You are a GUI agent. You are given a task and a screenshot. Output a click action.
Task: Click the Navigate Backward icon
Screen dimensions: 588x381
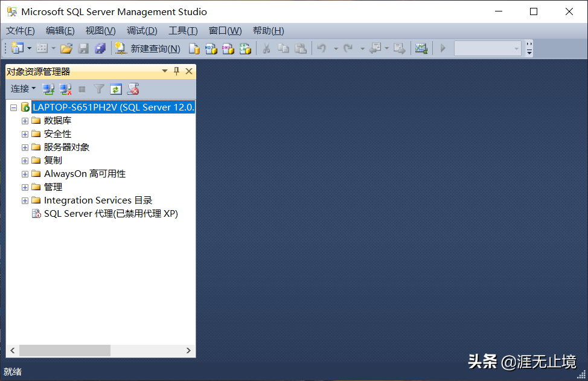tap(375, 48)
